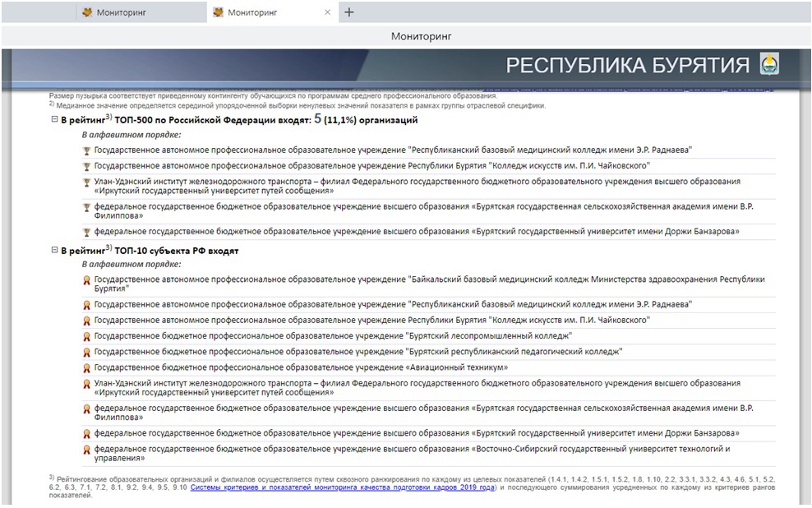Click trophy icon beside Radnaev medical college

click(86, 150)
